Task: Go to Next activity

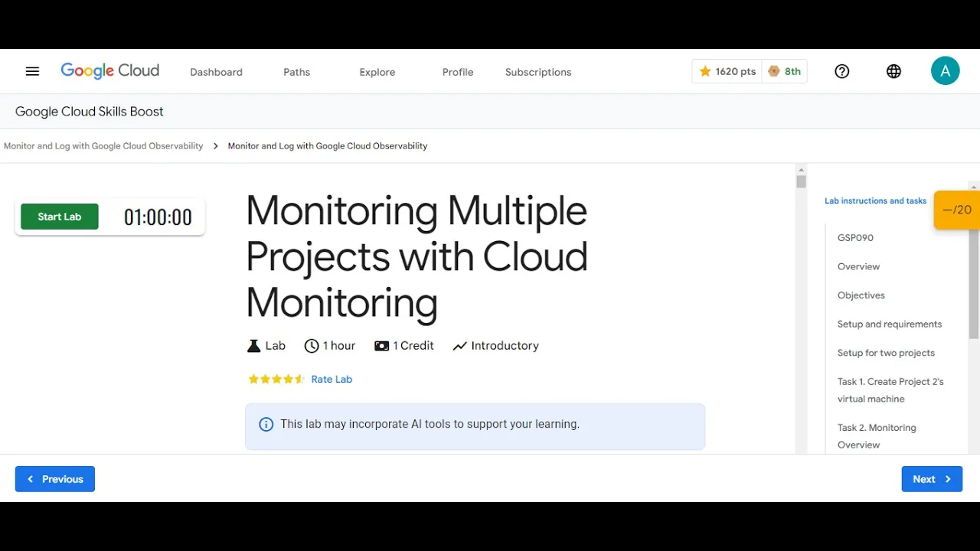Action: (x=932, y=479)
